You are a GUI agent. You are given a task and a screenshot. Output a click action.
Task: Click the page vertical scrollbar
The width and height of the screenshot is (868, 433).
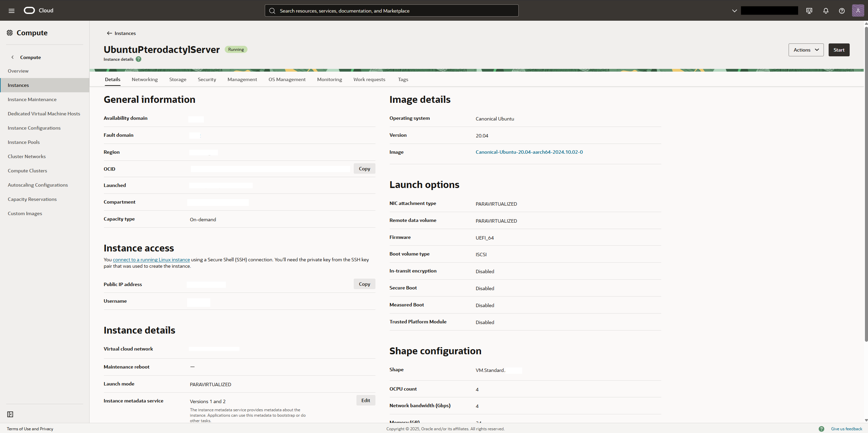point(866,183)
